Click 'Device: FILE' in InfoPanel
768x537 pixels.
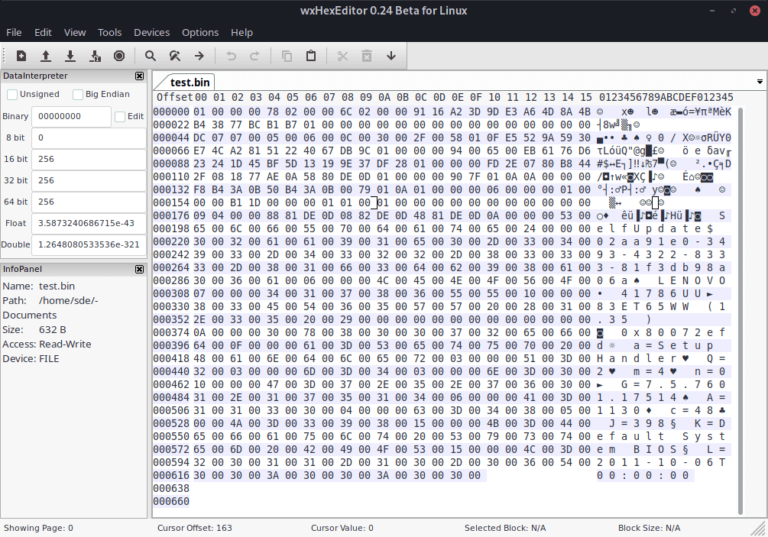(31, 359)
